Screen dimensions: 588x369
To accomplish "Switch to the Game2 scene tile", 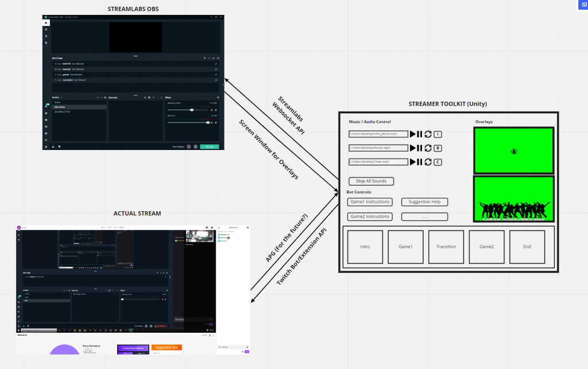I will [x=487, y=247].
